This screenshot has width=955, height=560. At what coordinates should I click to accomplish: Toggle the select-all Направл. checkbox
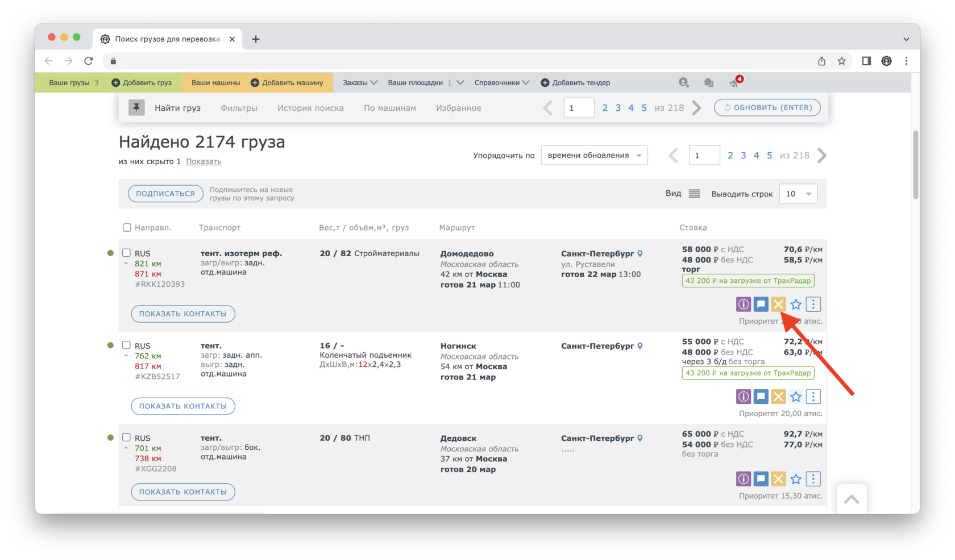pos(127,228)
